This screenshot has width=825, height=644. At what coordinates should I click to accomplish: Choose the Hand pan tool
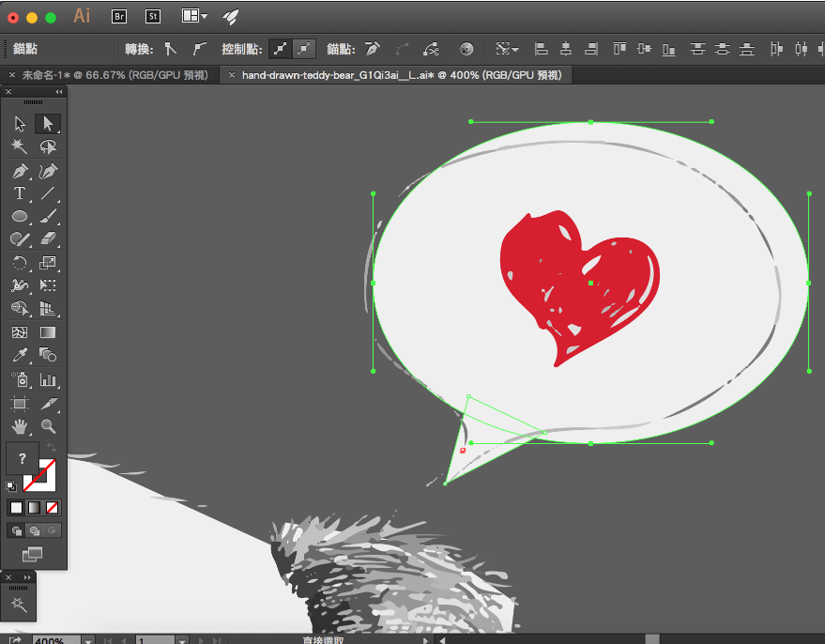click(x=19, y=426)
